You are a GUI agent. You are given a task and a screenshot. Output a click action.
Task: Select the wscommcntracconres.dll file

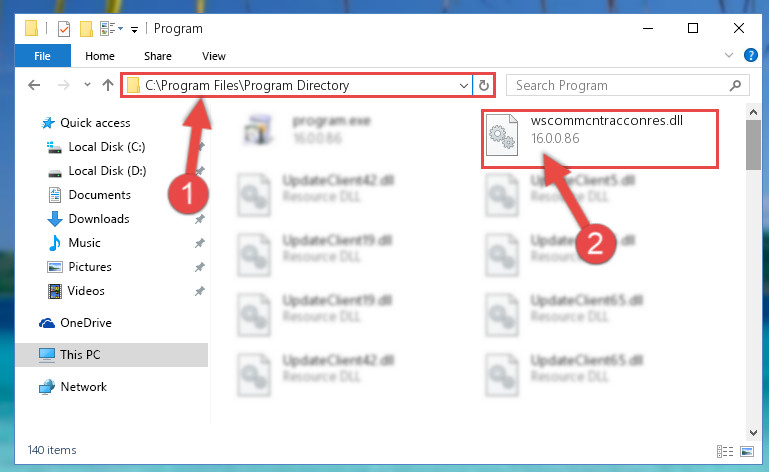[599, 139]
